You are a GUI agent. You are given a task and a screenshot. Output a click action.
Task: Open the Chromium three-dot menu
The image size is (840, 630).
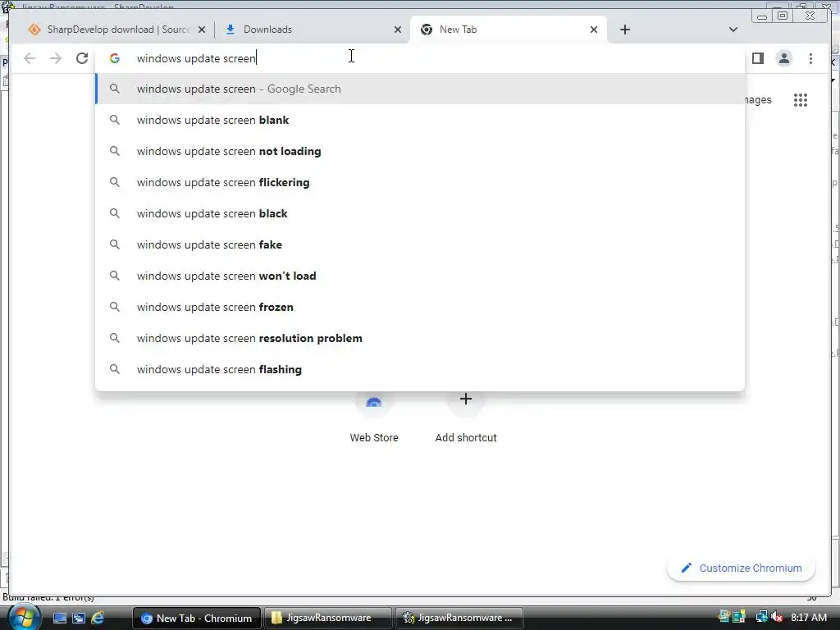click(810, 58)
